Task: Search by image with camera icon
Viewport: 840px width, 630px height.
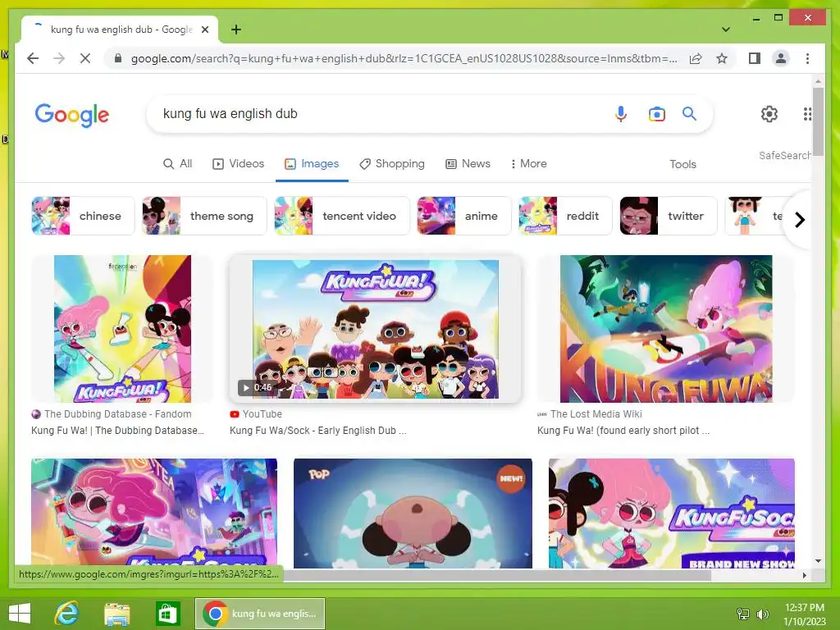Action: (657, 113)
